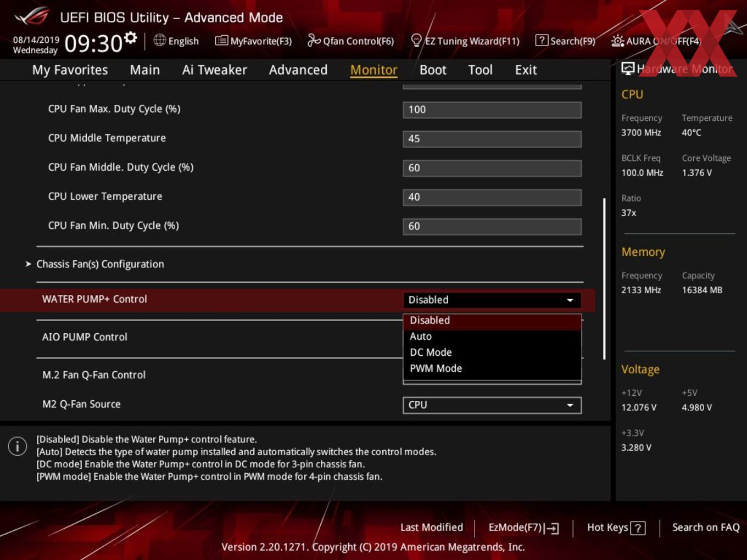Open the Exit tab
Viewport: 747px width, 560px height.
click(526, 70)
